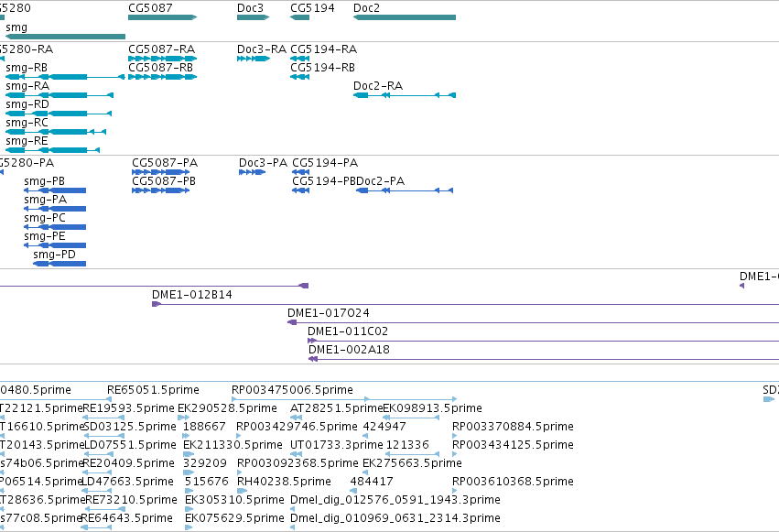Click the RE65051.5prime EST label
This screenshot has height=532, width=779.
[153, 390]
